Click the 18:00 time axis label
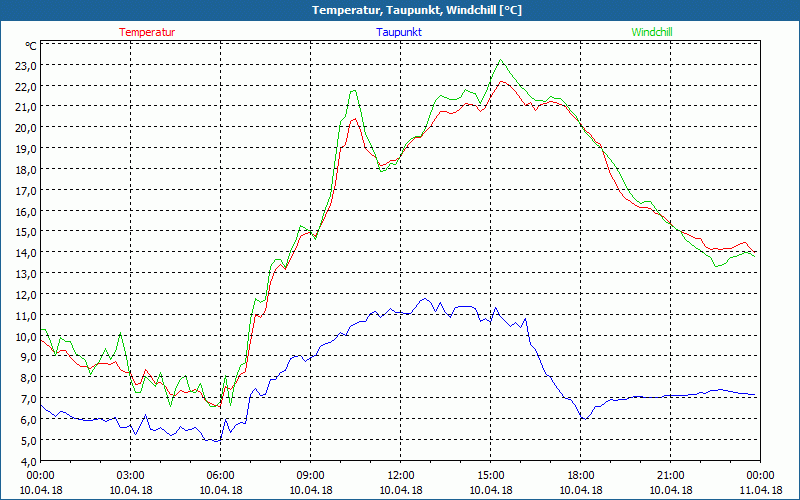 coord(581,476)
